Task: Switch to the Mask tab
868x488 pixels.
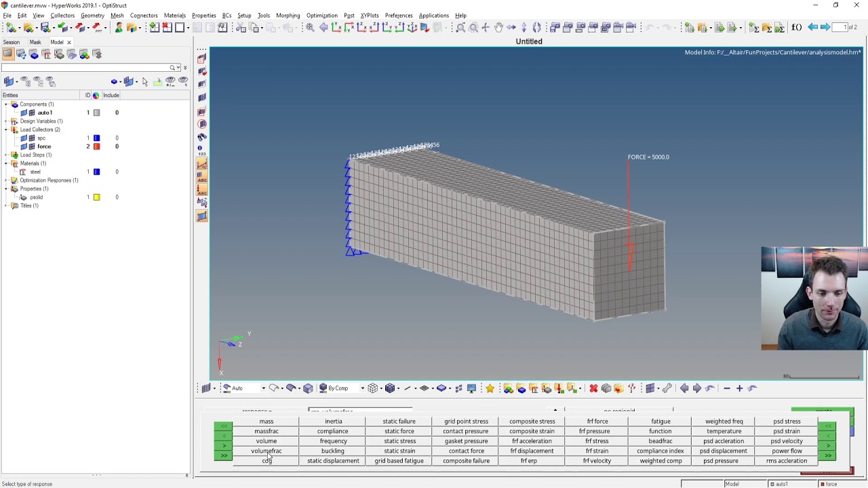Action: (35, 42)
